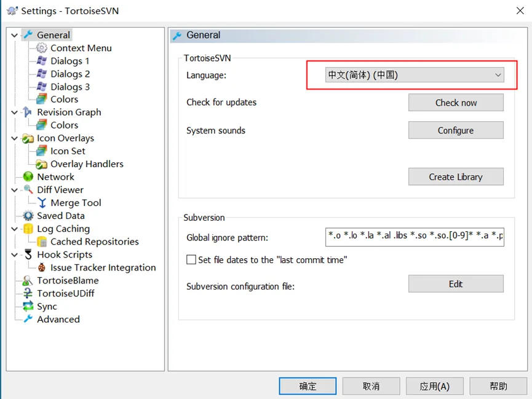Click the Saved Data gear icon

(x=28, y=215)
